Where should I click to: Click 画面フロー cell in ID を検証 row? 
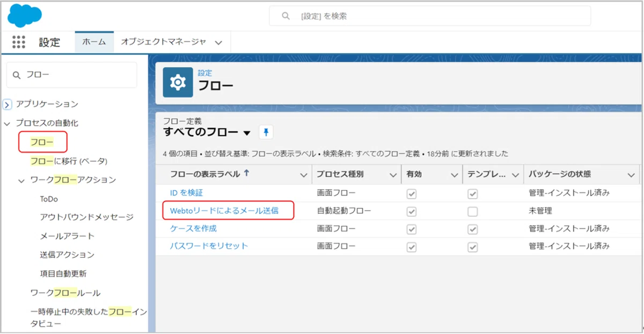click(336, 194)
